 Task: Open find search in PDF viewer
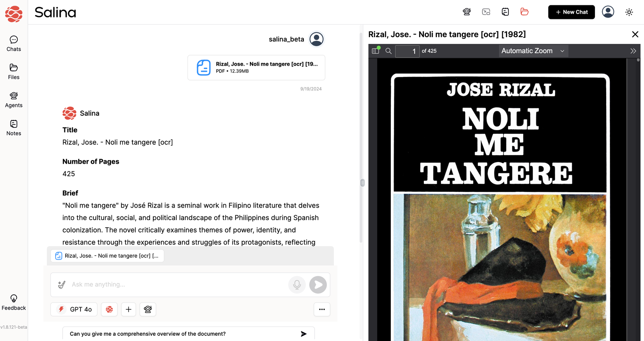click(x=388, y=51)
